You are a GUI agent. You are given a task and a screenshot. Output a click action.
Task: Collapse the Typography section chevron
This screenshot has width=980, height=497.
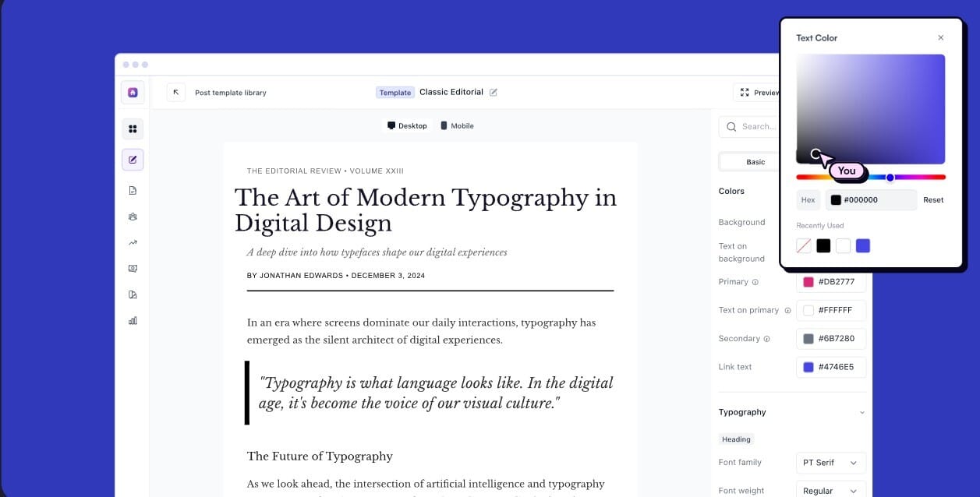coord(861,412)
